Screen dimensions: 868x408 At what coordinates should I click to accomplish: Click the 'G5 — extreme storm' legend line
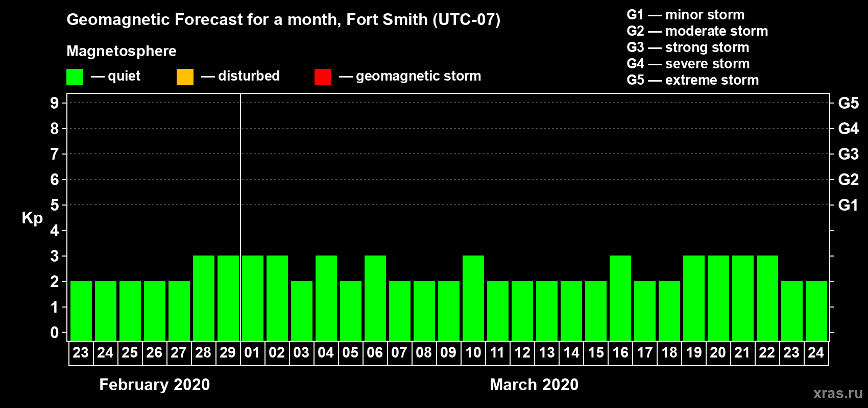point(693,80)
